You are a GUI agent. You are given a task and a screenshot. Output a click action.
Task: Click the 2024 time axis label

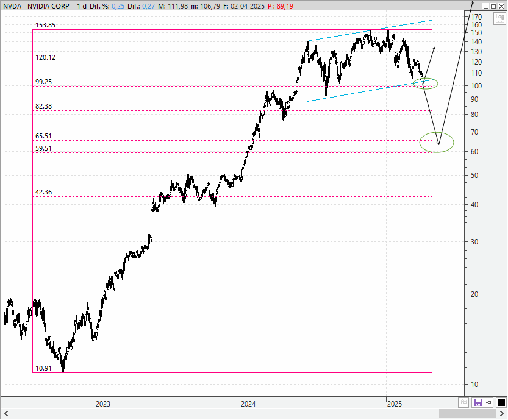pos(248,404)
